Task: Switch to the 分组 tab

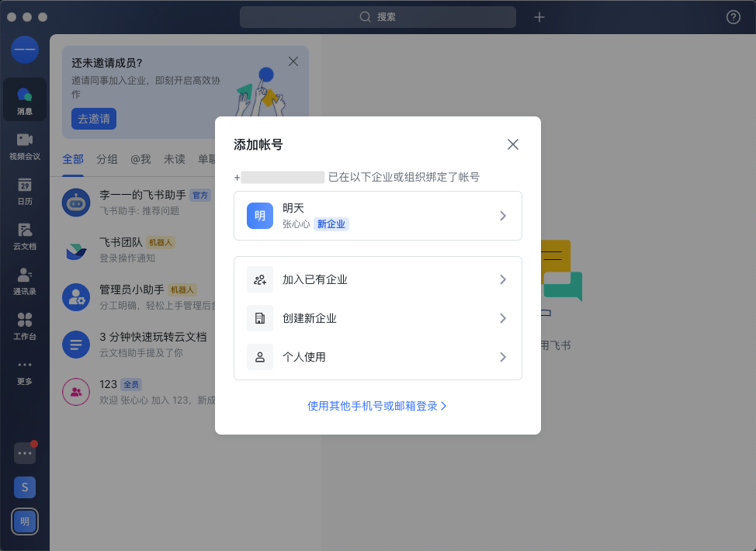Action: [x=107, y=159]
